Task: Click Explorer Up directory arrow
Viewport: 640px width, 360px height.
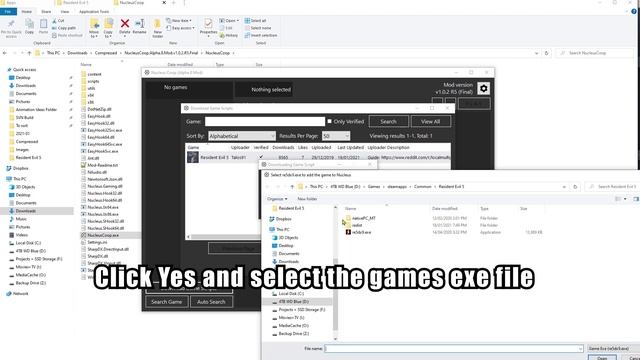Action: [29, 53]
